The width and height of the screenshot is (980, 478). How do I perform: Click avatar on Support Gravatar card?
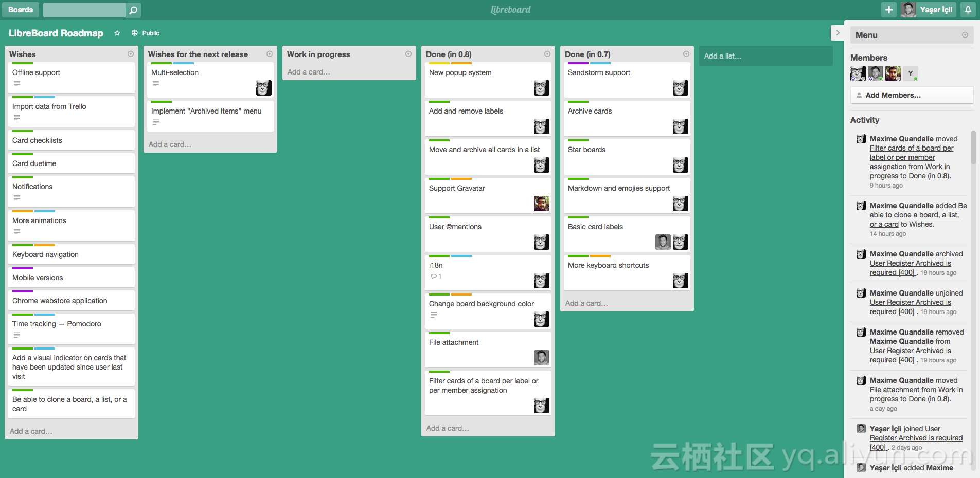pos(542,204)
